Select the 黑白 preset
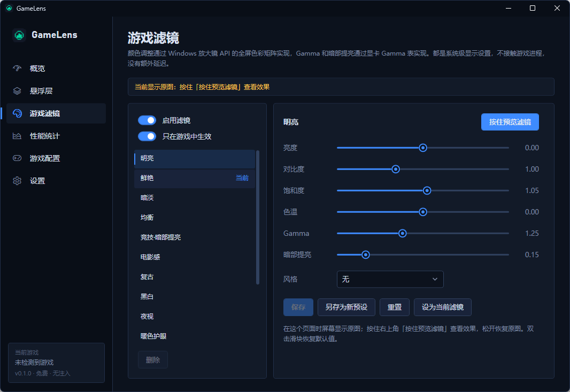Viewport: 570px width, 392px height. [195, 297]
